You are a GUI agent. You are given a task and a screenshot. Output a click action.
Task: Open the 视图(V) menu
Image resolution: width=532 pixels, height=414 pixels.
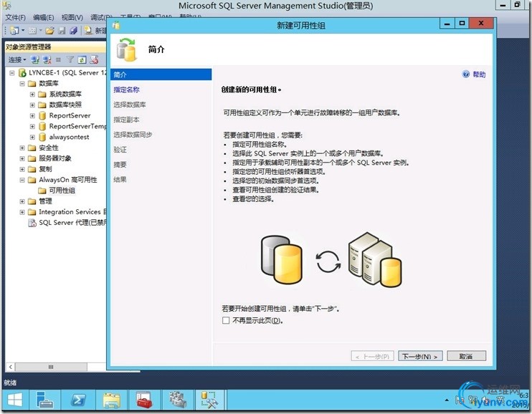(72, 17)
